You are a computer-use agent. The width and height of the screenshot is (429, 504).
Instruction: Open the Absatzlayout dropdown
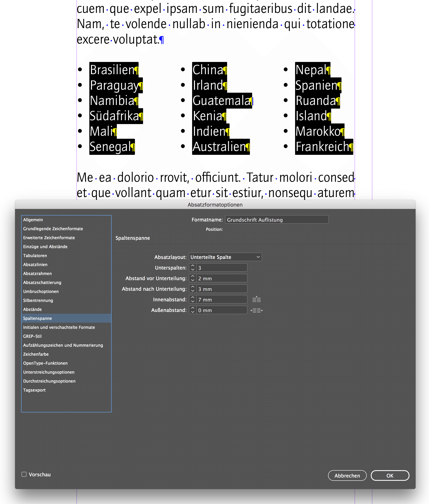225,257
